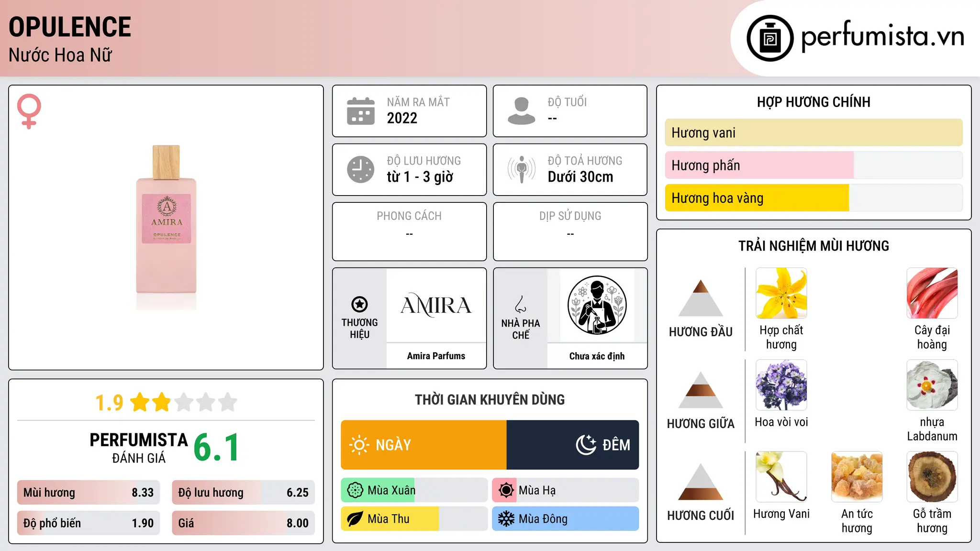
Task: Open the vanilla flower image in base notes
Action: point(781,477)
